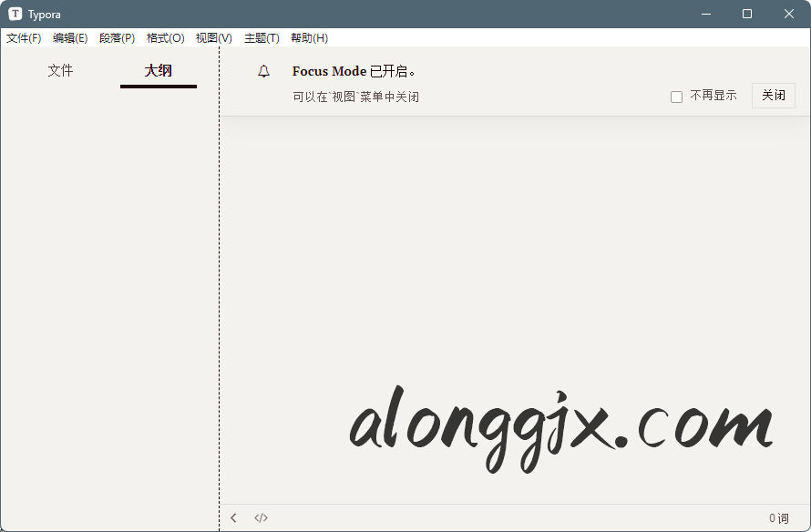Click the Typora logo in title bar

[15, 14]
